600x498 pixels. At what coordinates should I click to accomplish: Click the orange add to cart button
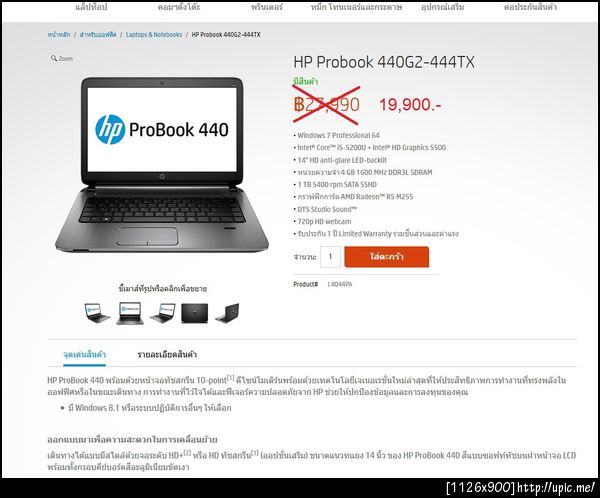tap(386, 256)
